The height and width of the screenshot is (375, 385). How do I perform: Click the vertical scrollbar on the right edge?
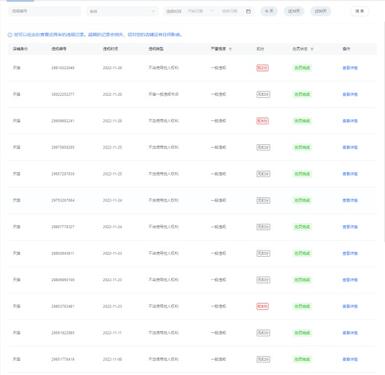tap(384, 130)
